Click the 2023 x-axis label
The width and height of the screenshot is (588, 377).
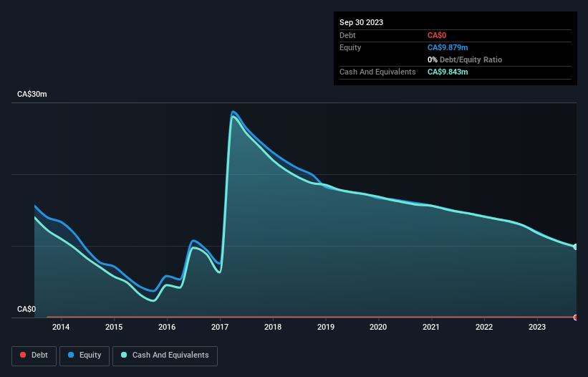[537, 327]
